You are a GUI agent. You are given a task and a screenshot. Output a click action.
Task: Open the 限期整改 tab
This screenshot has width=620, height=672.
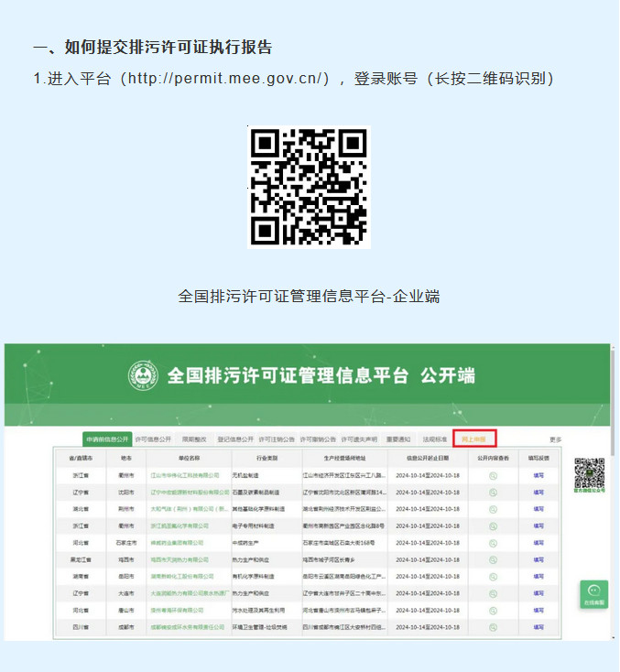pos(194,439)
